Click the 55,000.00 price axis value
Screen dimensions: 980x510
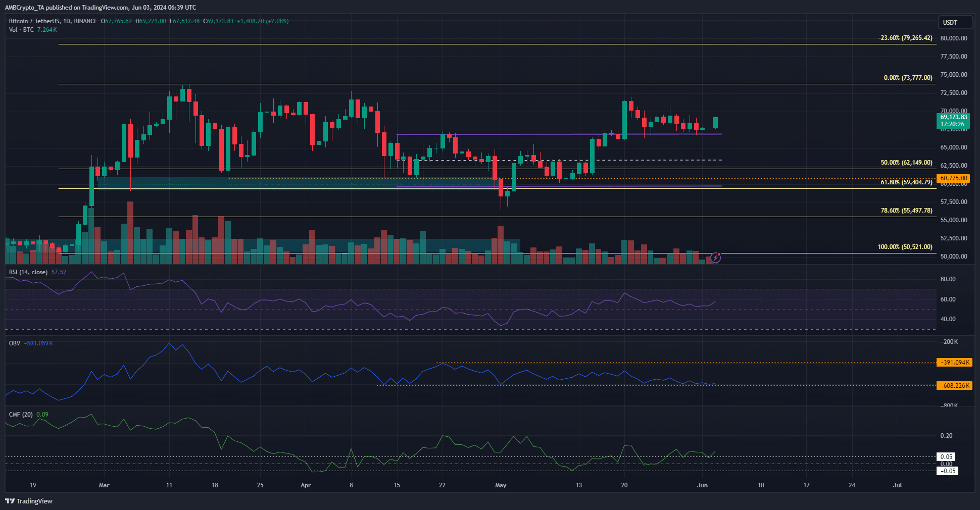coord(954,220)
